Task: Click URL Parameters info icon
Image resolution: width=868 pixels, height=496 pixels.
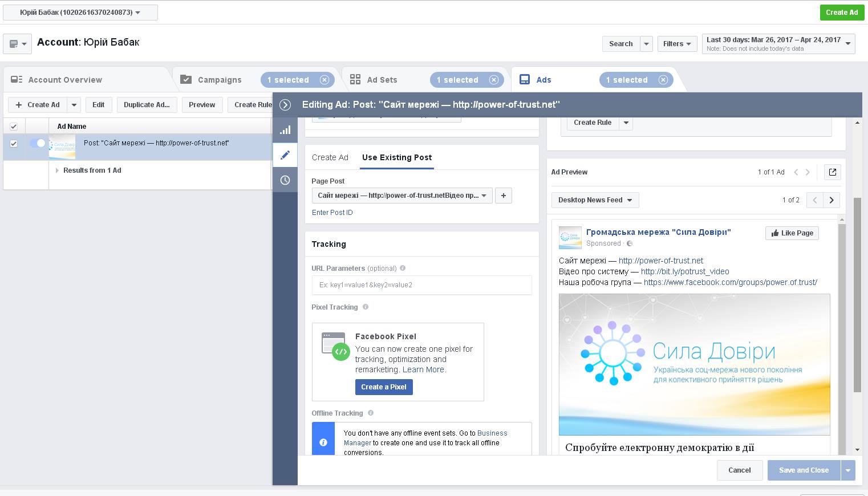Action: pyautogui.click(x=403, y=268)
